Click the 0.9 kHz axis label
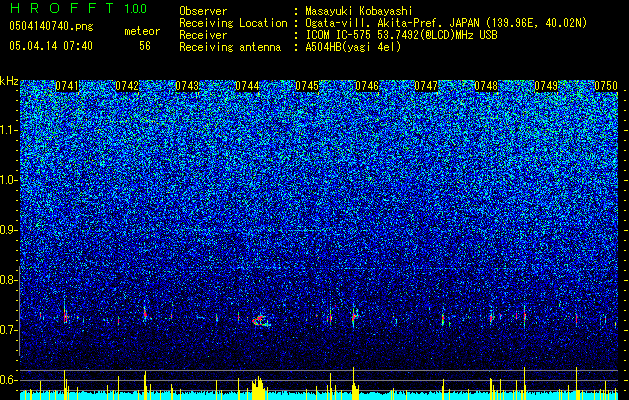The height and width of the screenshot is (400, 629). [8, 230]
